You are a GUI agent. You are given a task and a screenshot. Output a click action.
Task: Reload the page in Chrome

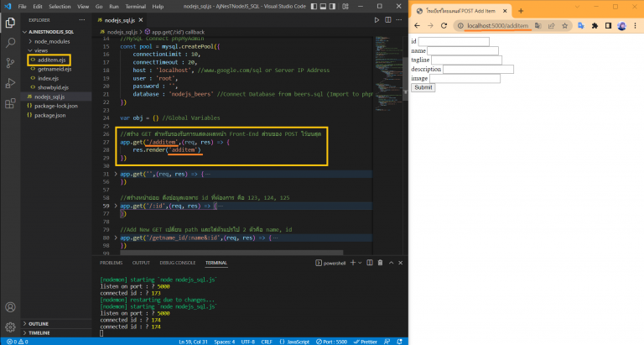[x=445, y=26]
